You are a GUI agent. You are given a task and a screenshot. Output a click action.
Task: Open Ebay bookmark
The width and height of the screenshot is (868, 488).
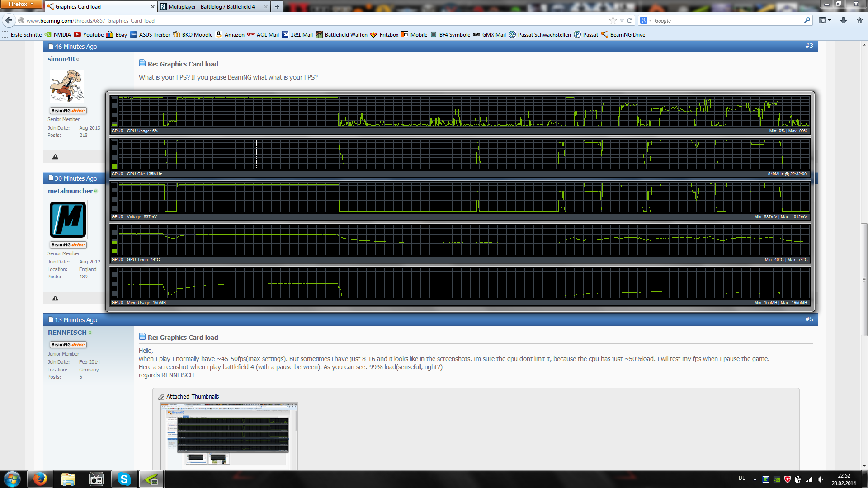(117, 34)
